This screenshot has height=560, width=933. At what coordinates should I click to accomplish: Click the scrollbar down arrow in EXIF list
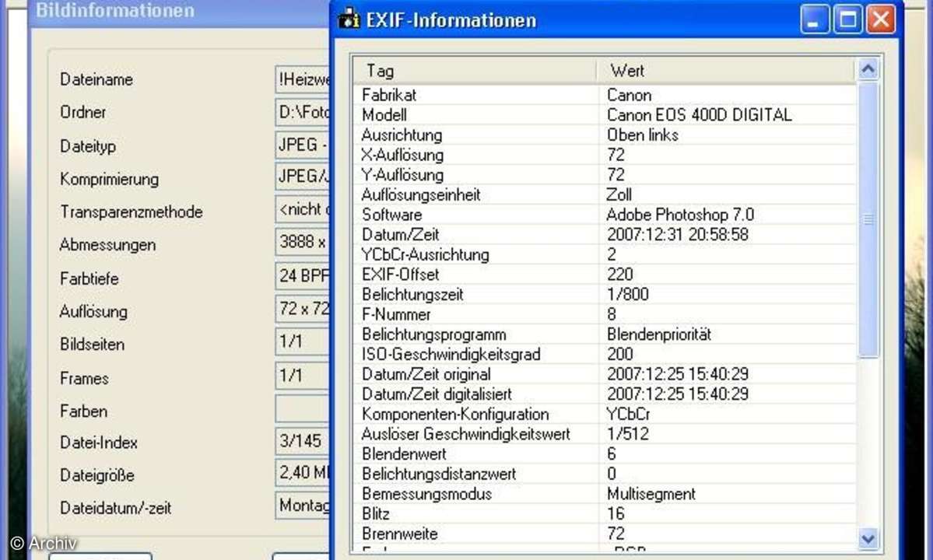(868, 537)
